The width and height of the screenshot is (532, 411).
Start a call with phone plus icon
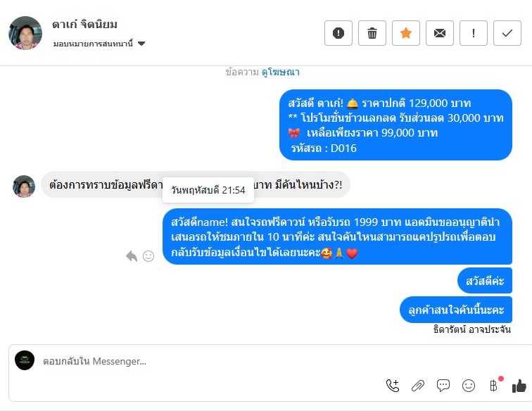pos(393,386)
